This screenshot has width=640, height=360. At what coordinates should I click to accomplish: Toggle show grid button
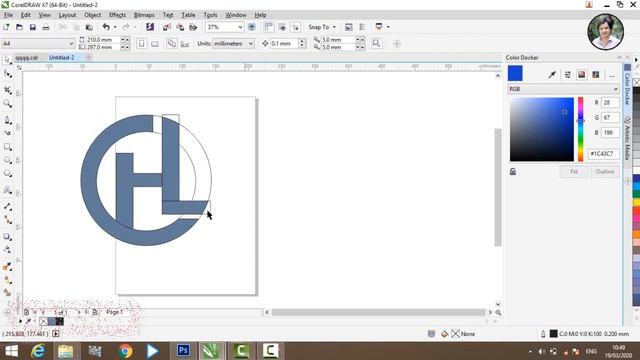[282, 27]
